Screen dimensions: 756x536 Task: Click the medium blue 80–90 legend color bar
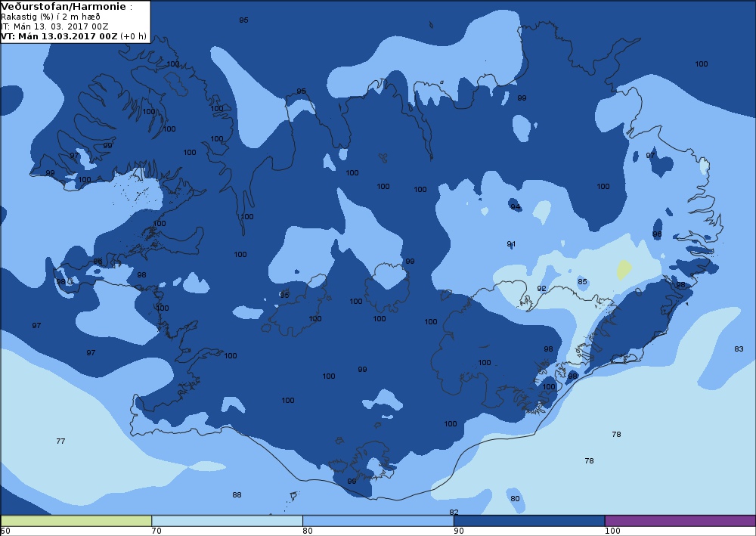378,521
